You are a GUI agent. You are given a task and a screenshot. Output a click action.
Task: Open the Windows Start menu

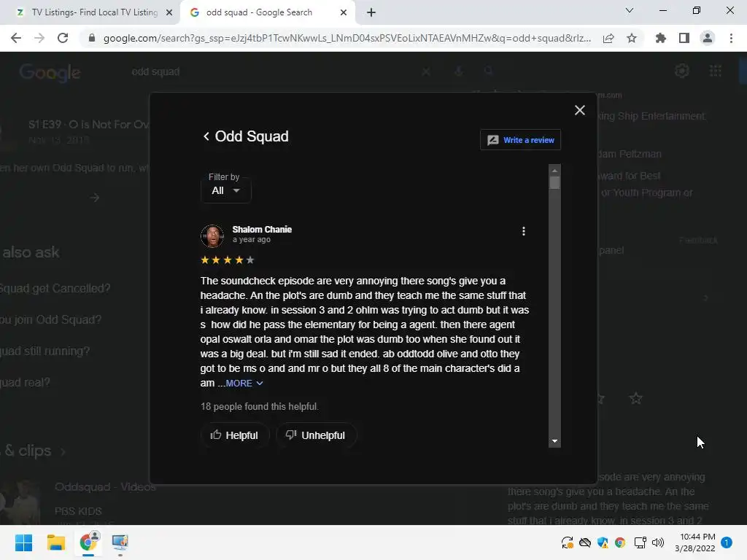[23, 542]
